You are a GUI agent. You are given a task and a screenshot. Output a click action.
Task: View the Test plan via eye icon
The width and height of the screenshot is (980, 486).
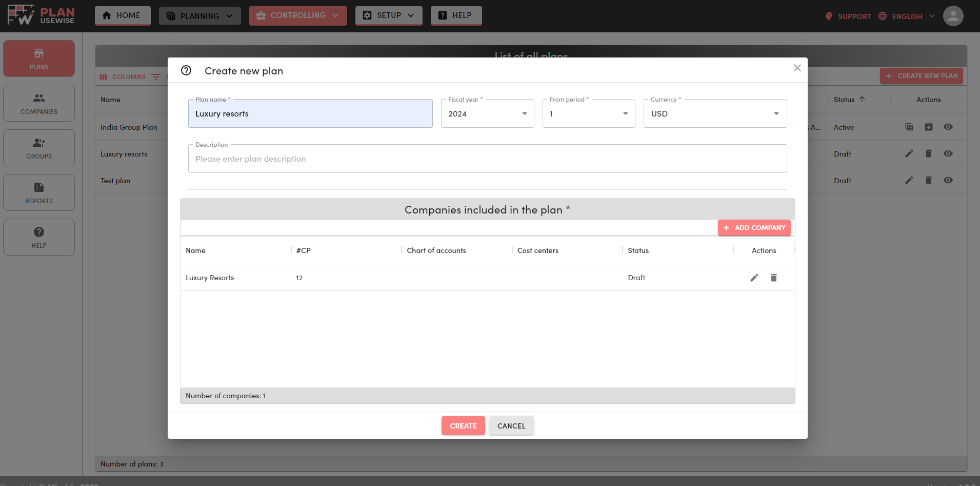(x=948, y=180)
